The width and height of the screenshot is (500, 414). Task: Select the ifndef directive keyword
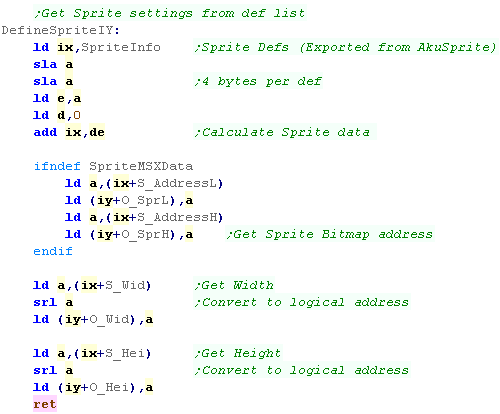tap(57, 166)
